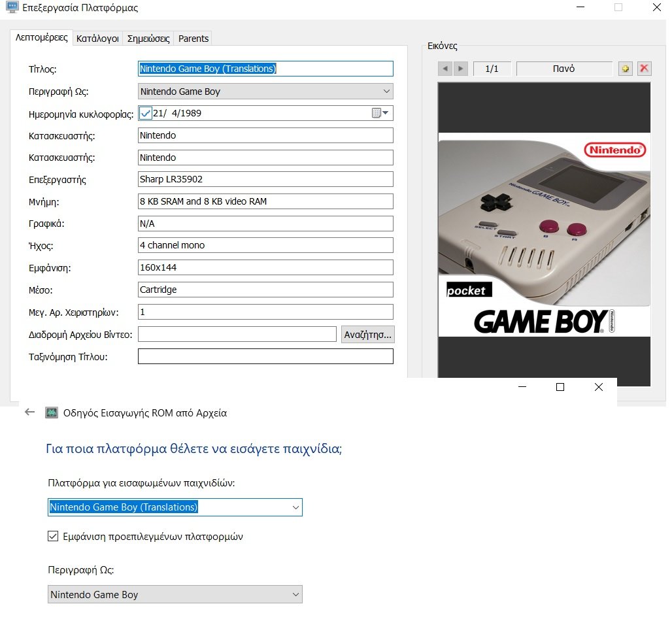
Task: Delete the current image with red X icon
Action: [x=644, y=69]
